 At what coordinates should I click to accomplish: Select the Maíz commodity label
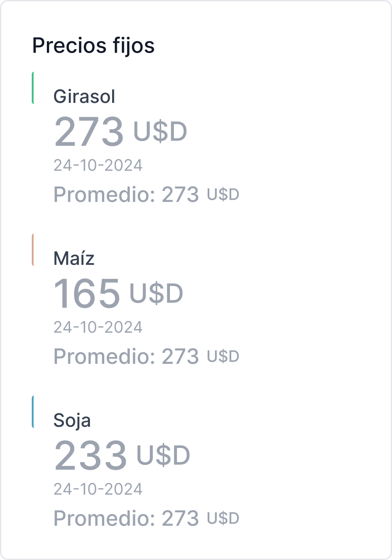point(74,258)
